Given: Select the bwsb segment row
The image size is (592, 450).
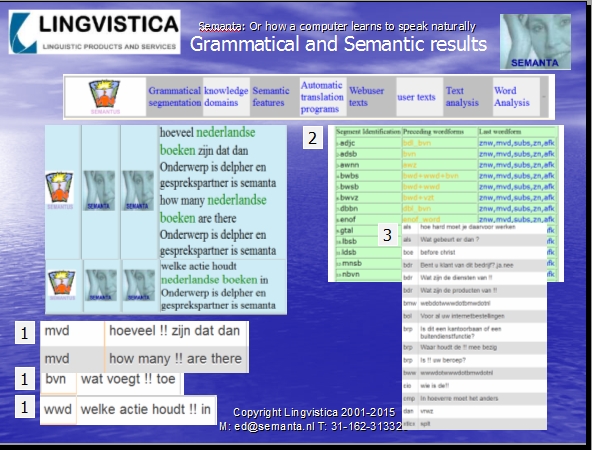Looking at the screenshot, I should pos(446,187).
